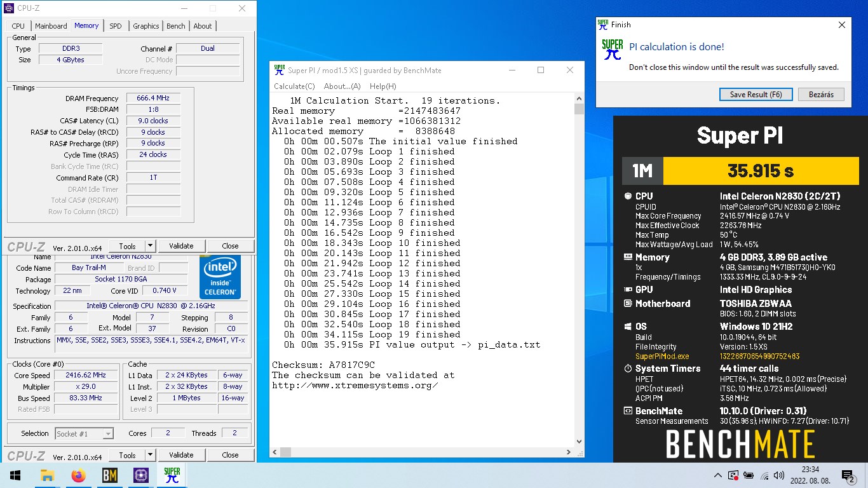Open the SPD tab

pyautogui.click(x=116, y=26)
